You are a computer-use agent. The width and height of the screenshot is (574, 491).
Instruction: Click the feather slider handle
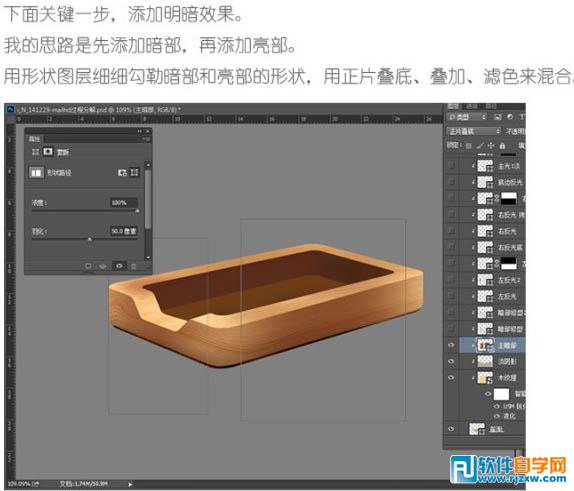[x=90, y=239]
